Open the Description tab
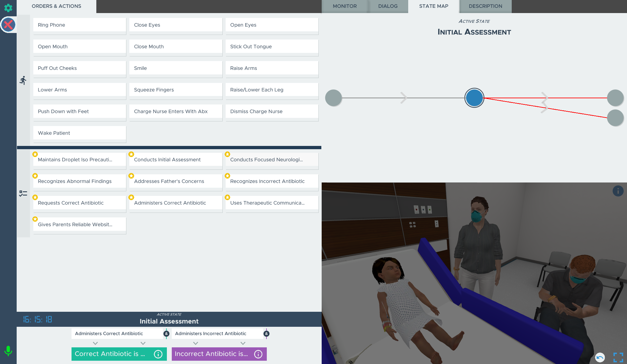627x364 pixels. [x=485, y=6]
